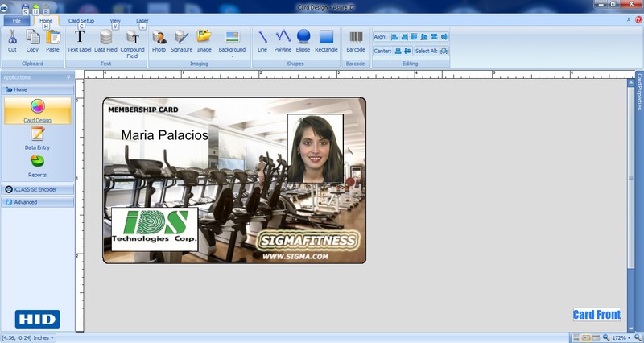Click the Select All icon
Screen dimensions: 644x343
click(x=444, y=51)
